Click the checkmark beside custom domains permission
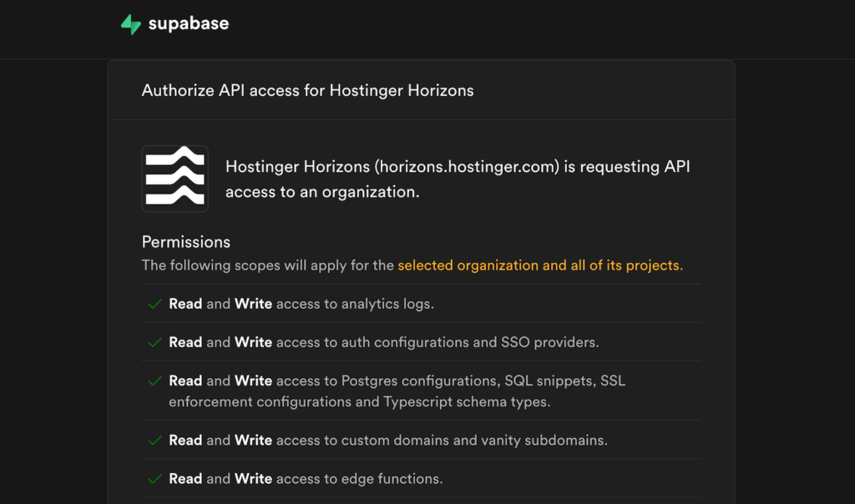Screen dimensions: 855x504 [154, 440]
